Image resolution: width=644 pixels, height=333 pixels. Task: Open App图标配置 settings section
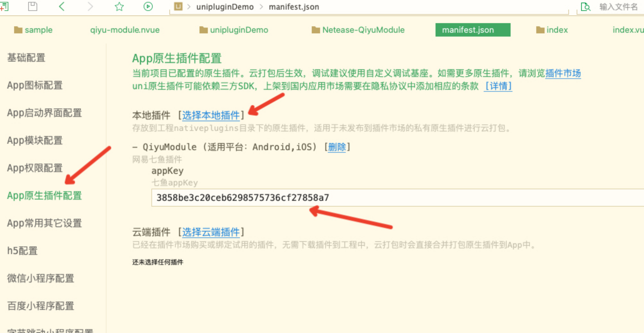click(x=35, y=85)
